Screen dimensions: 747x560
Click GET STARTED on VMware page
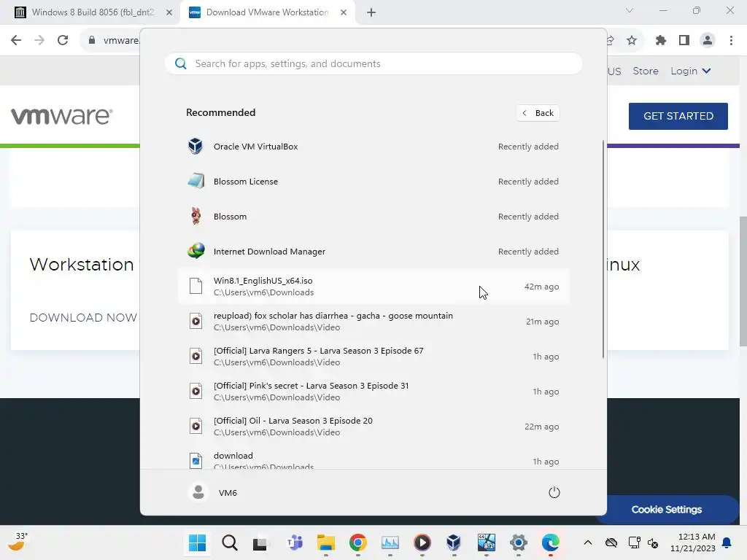pyautogui.click(x=678, y=116)
